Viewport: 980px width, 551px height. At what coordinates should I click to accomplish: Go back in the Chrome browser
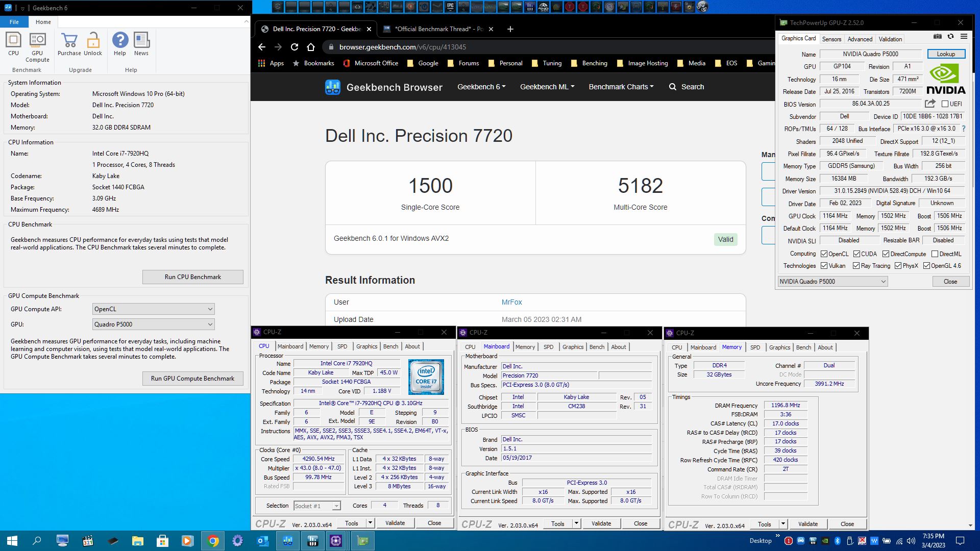pyautogui.click(x=262, y=47)
